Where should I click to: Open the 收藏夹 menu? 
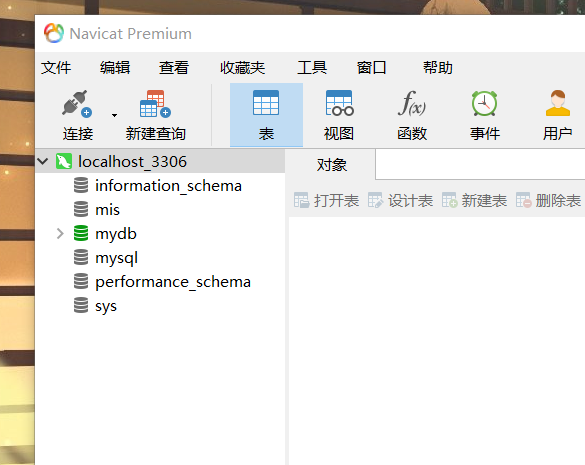(x=243, y=68)
